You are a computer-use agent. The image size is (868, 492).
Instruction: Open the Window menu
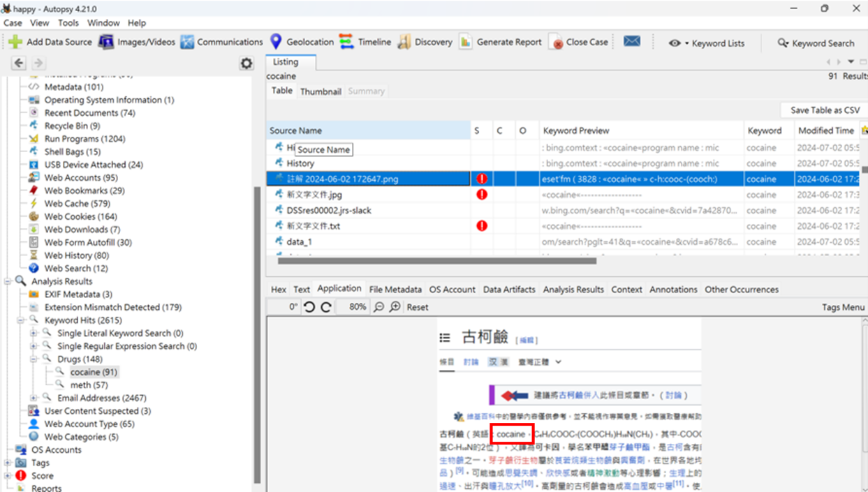coord(103,22)
